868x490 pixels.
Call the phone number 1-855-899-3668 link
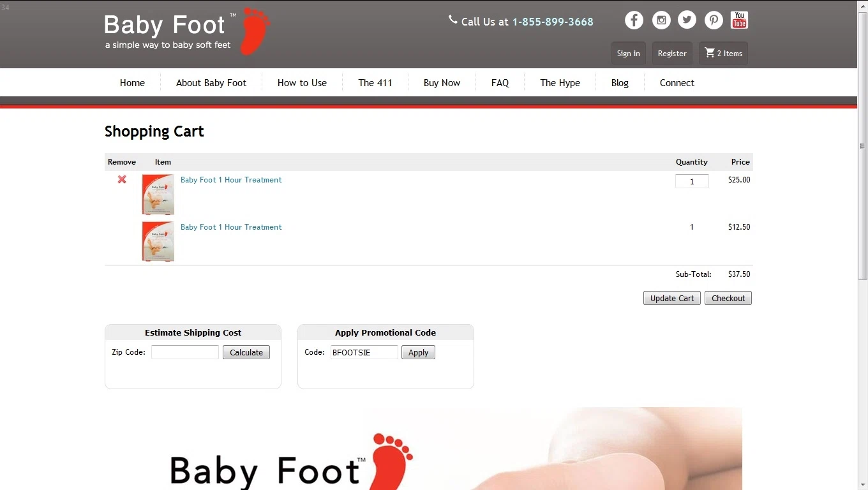pyautogui.click(x=553, y=22)
